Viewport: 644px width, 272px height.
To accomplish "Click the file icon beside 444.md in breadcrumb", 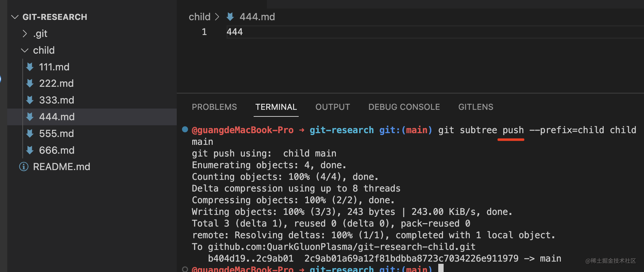I will coord(230,16).
